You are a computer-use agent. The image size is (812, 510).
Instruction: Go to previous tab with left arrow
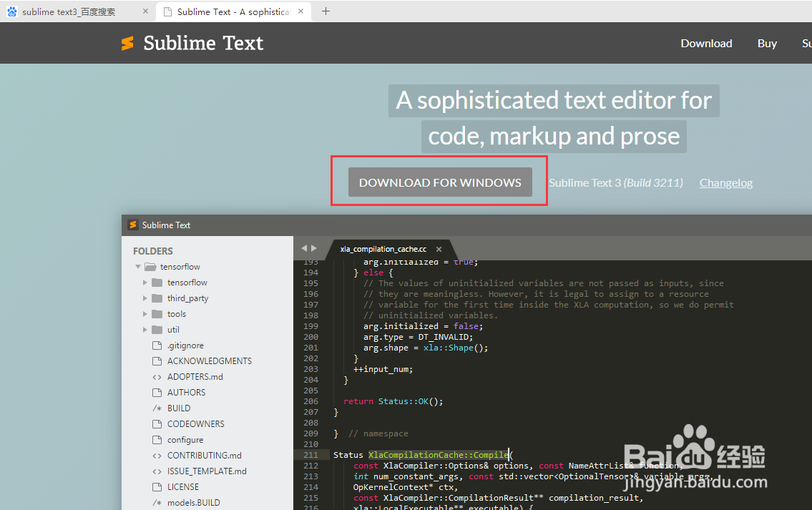(x=305, y=248)
